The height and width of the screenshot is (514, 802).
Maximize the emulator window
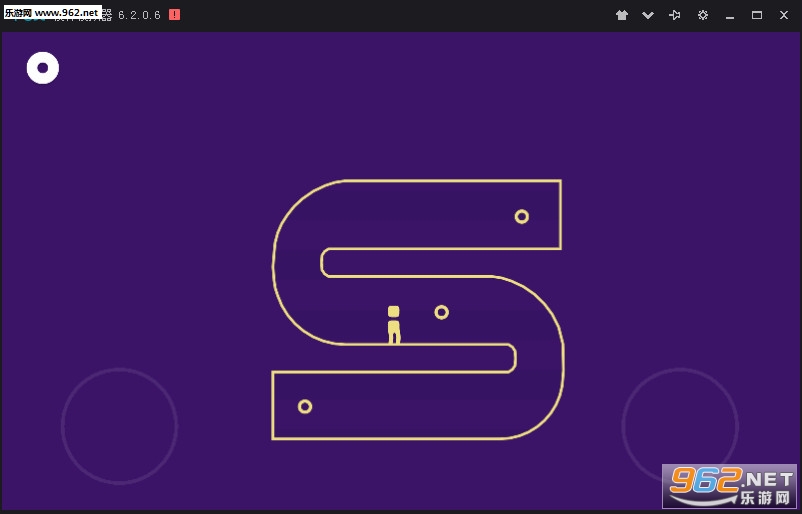[x=757, y=15]
